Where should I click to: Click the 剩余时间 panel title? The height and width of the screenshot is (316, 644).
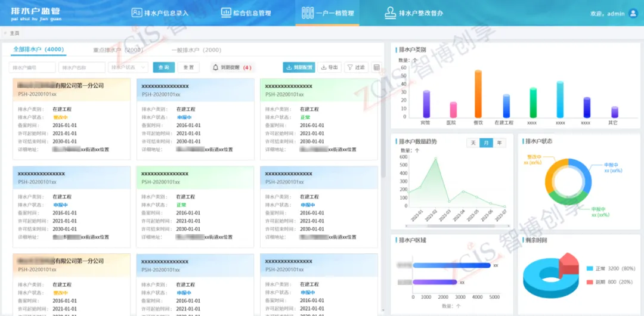tap(536, 240)
